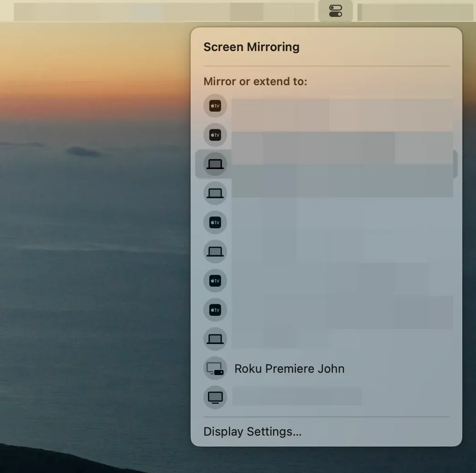The width and height of the screenshot is (476, 473).
Task: Choose the TV monitor icon below Roku
Action: (215, 397)
